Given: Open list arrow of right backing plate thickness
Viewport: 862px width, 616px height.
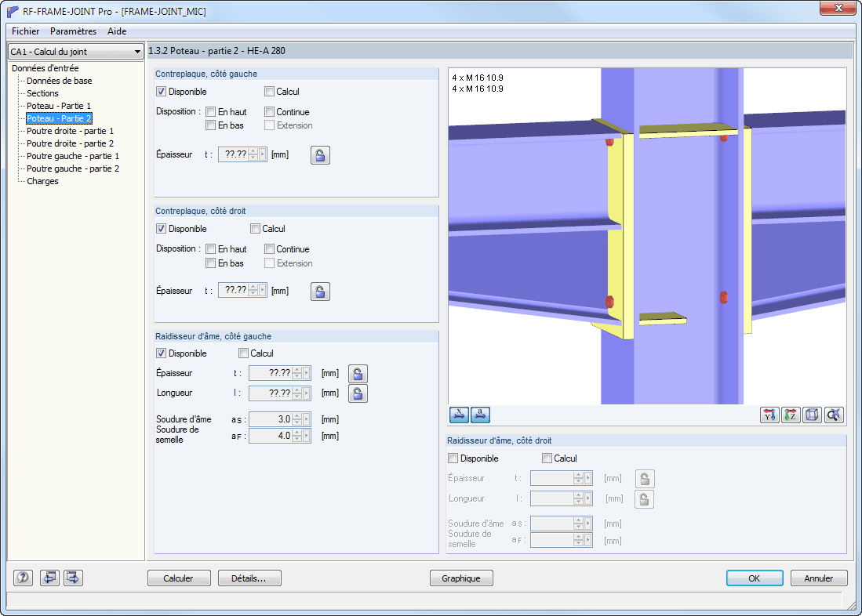Looking at the screenshot, I should [x=263, y=290].
